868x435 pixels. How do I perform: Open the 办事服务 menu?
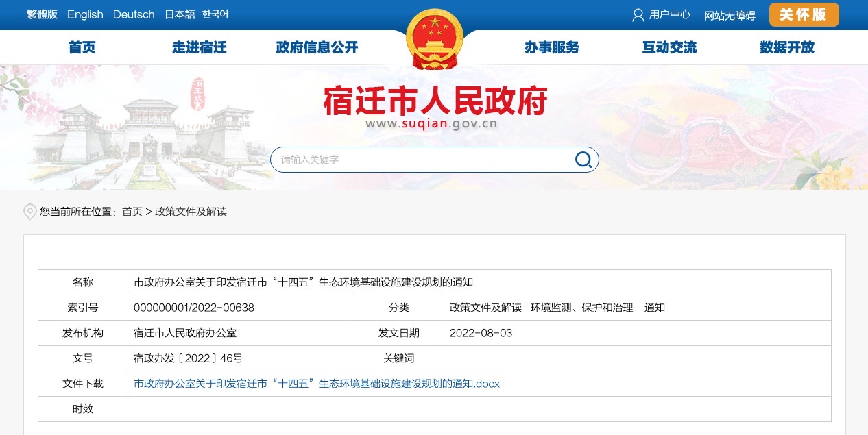552,47
